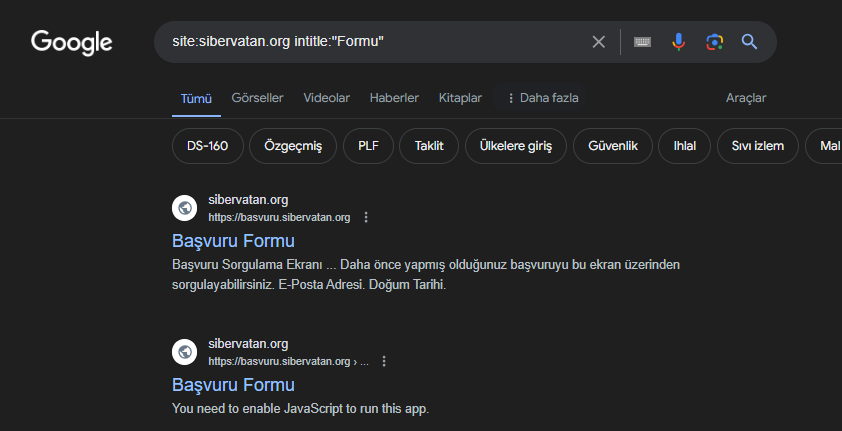This screenshot has height=431, width=842.
Task: Click the Google logo
Action: pyautogui.click(x=71, y=42)
